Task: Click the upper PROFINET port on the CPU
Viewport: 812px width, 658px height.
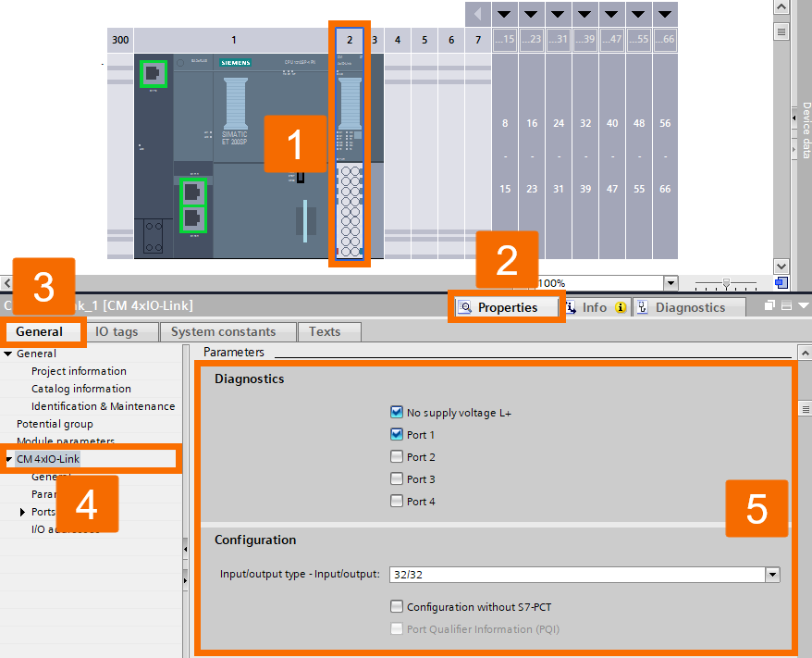Action: tap(193, 192)
